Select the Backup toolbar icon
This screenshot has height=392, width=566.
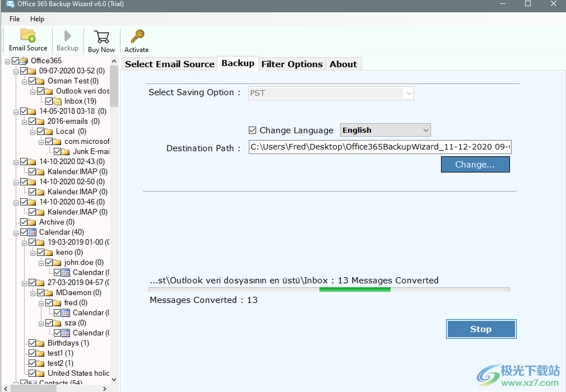click(x=67, y=40)
